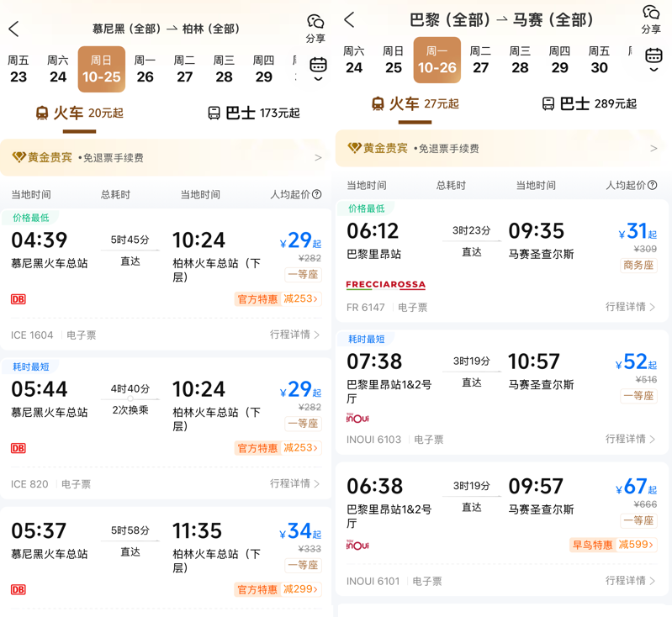Screen dimensions: 672x617
Task: Switch to 火车 27元起 tab
Action: (x=415, y=103)
